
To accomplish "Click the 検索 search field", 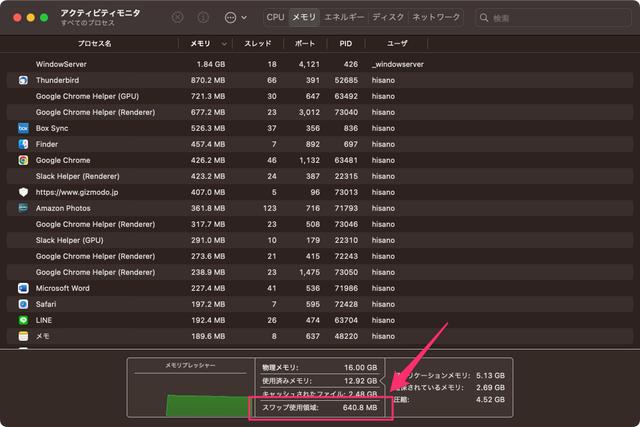I will [x=552, y=18].
